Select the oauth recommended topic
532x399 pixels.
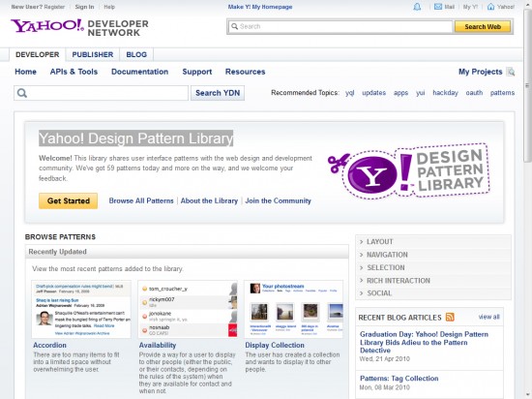tap(474, 93)
